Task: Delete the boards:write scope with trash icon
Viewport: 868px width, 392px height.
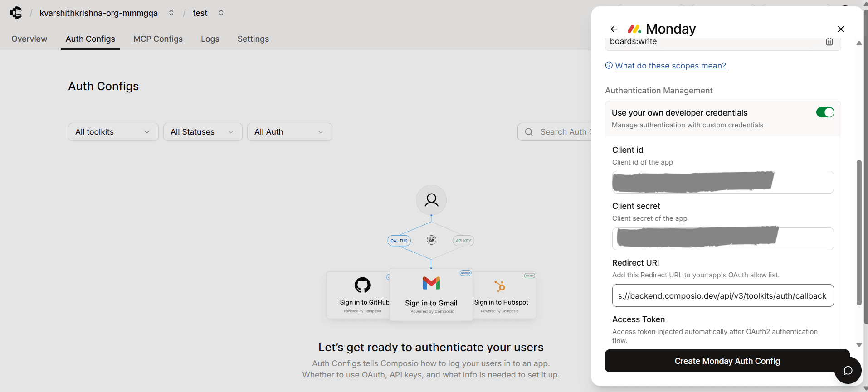Action: point(829,42)
